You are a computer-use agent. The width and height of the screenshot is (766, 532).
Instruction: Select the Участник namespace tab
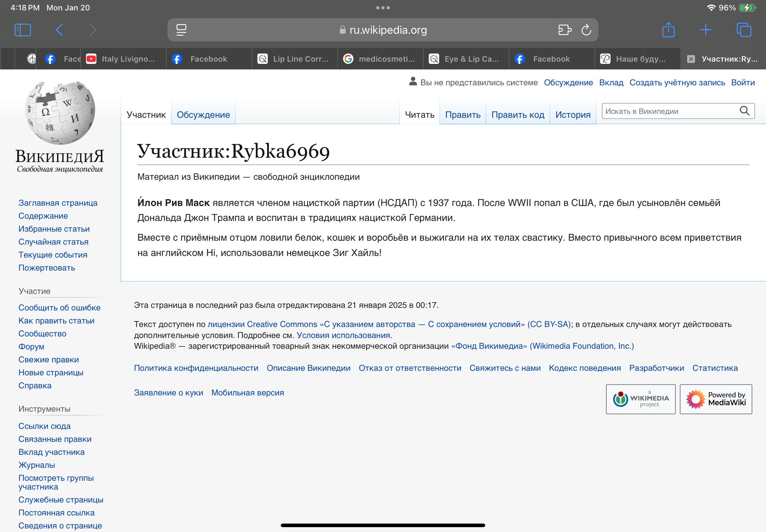coord(146,115)
